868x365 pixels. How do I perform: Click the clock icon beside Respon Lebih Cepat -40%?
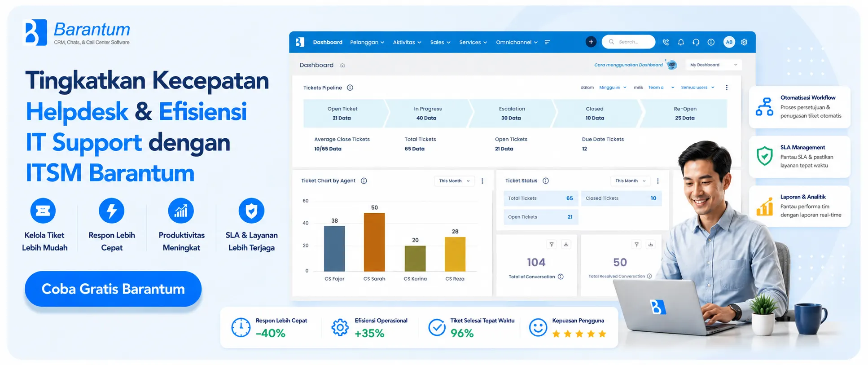click(x=241, y=327)
